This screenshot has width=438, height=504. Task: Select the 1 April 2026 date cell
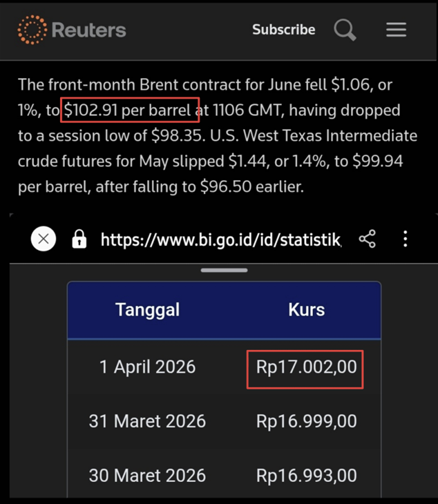(x=147, y=367)
